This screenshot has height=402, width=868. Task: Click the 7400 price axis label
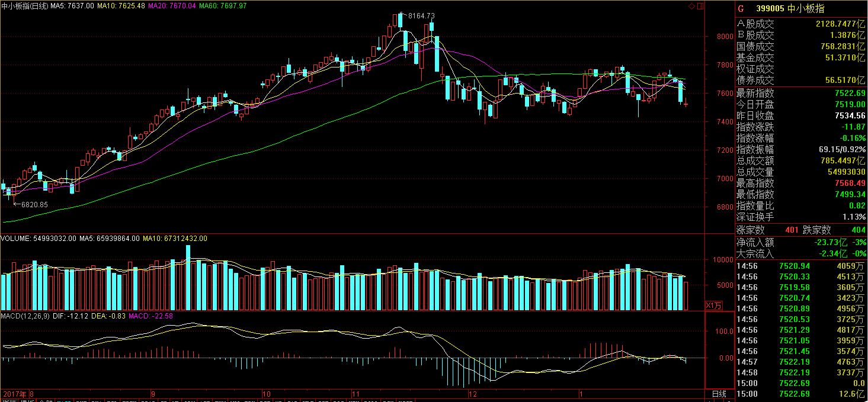725,121
